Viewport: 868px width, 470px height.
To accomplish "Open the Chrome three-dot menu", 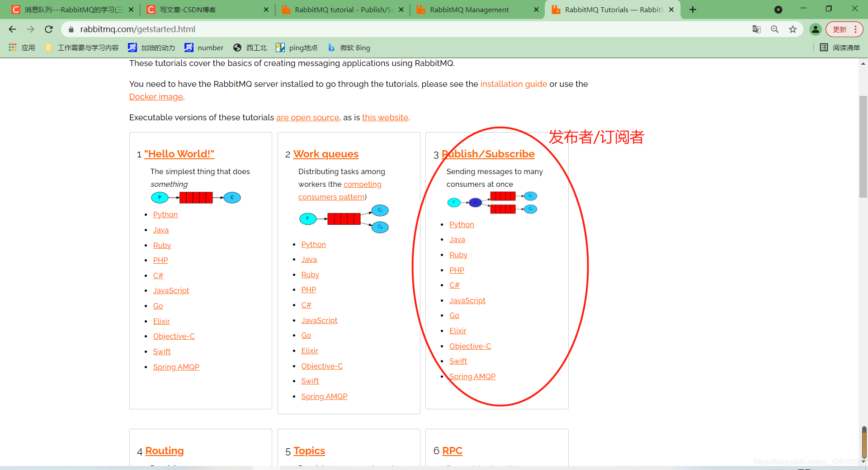I will pyautogui.click(x=855, y=29).
